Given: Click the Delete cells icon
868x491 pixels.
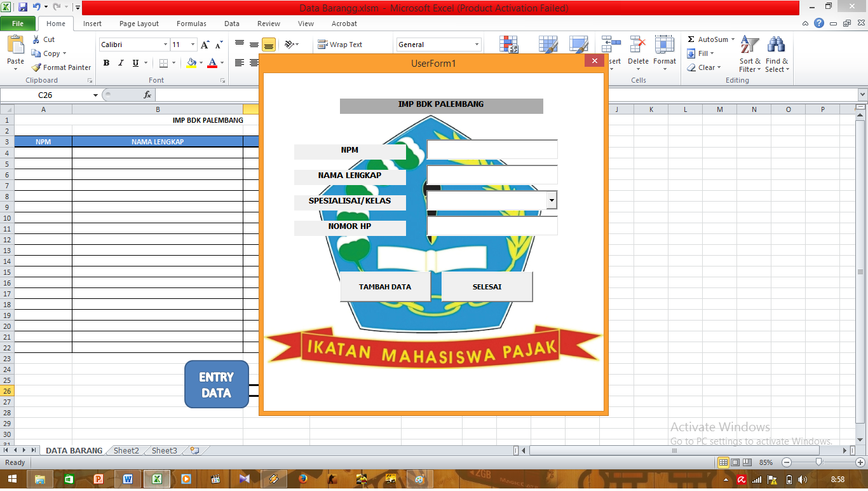Looking at the screenshot, I should point(638,44).
